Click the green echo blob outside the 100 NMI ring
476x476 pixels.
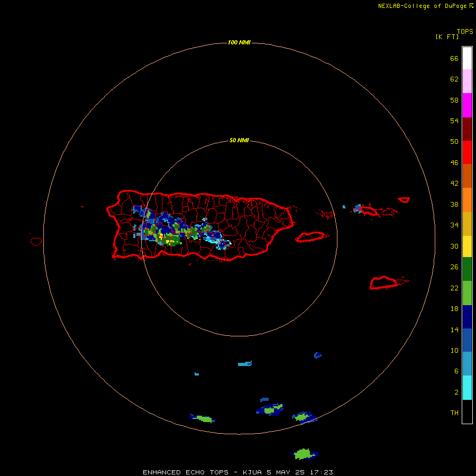(304, 454)
